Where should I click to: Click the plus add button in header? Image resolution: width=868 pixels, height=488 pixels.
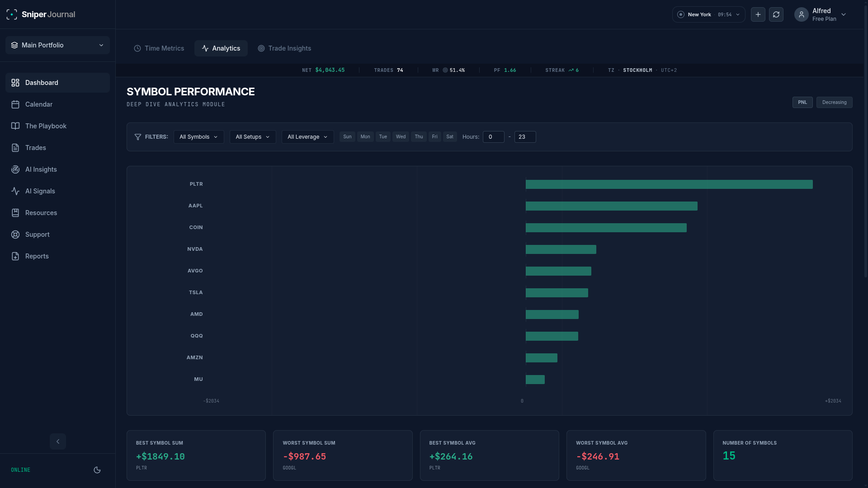(758, 14)
